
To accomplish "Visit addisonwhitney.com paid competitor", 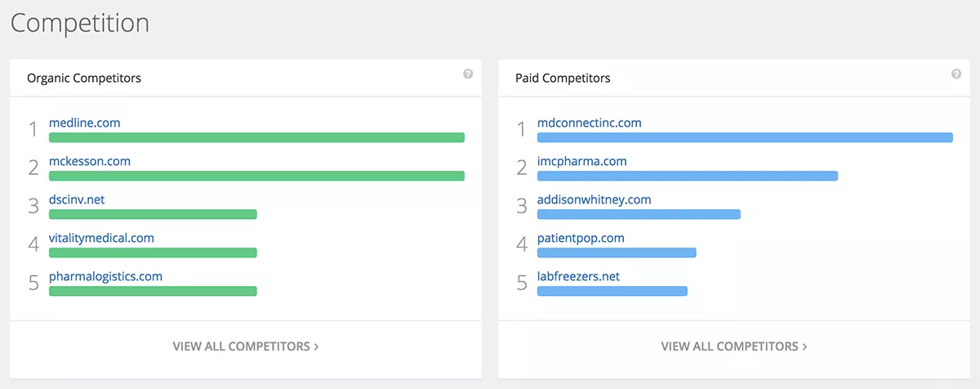I will (x=594, y=199).
